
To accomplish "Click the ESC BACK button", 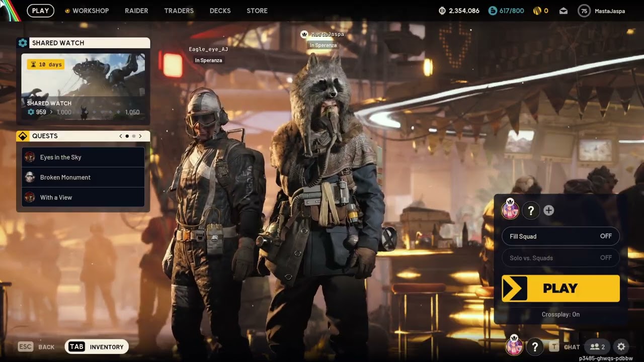I will pos(36,347).
